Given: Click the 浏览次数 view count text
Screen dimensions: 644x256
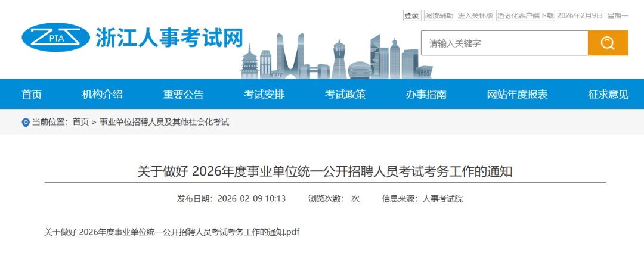Looking at the screenshot, I should [x=334, y=199].
